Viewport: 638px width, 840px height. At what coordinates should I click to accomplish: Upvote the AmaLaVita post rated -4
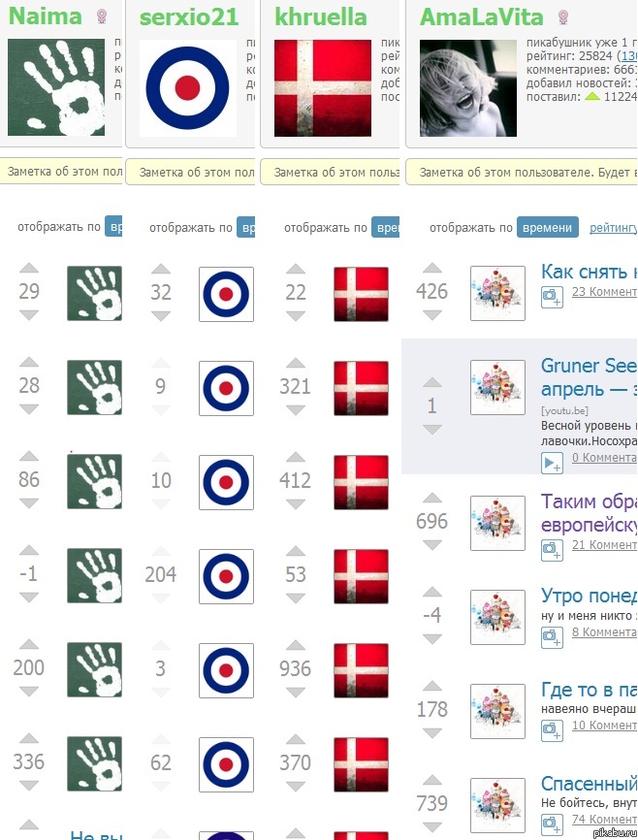432,592
